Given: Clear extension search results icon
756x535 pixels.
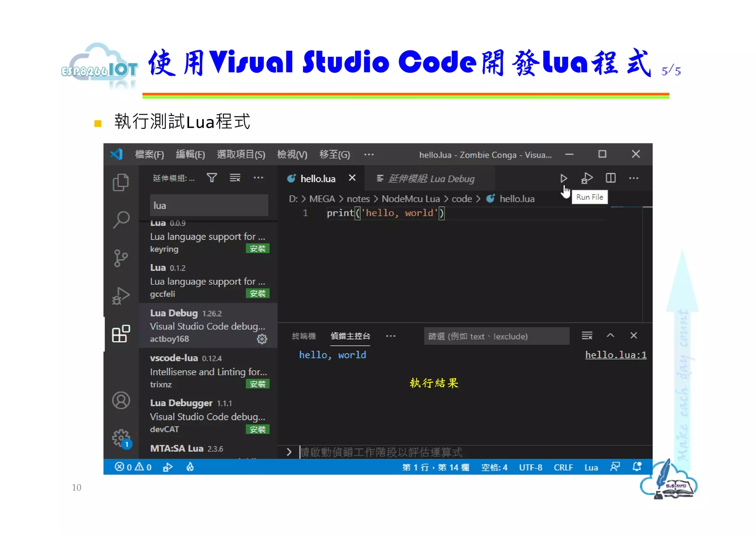Looking at the screenshot, I should click(x=235, y=178).
